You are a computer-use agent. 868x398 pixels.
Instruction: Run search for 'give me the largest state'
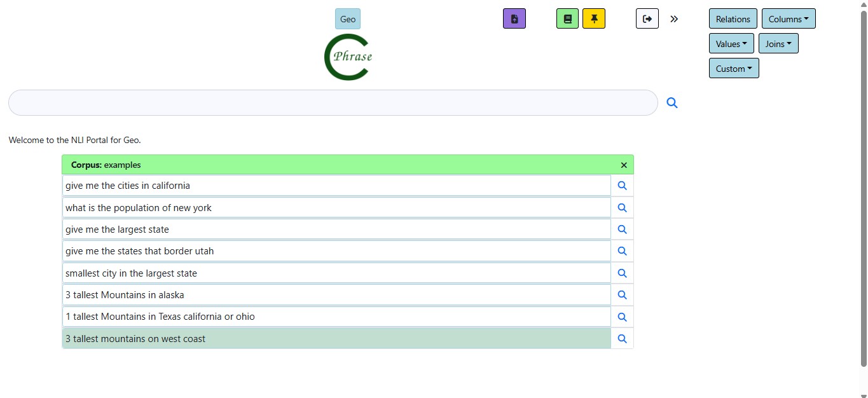click(x=622, y=230)
